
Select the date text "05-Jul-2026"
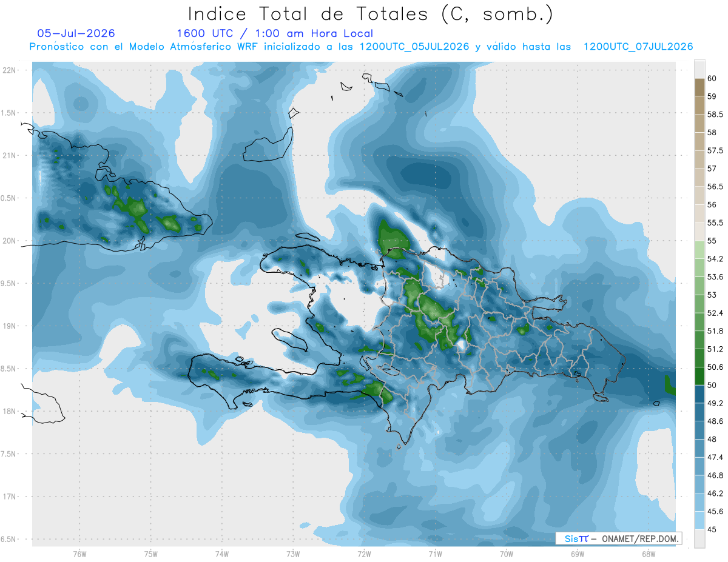tap(76, 33)
